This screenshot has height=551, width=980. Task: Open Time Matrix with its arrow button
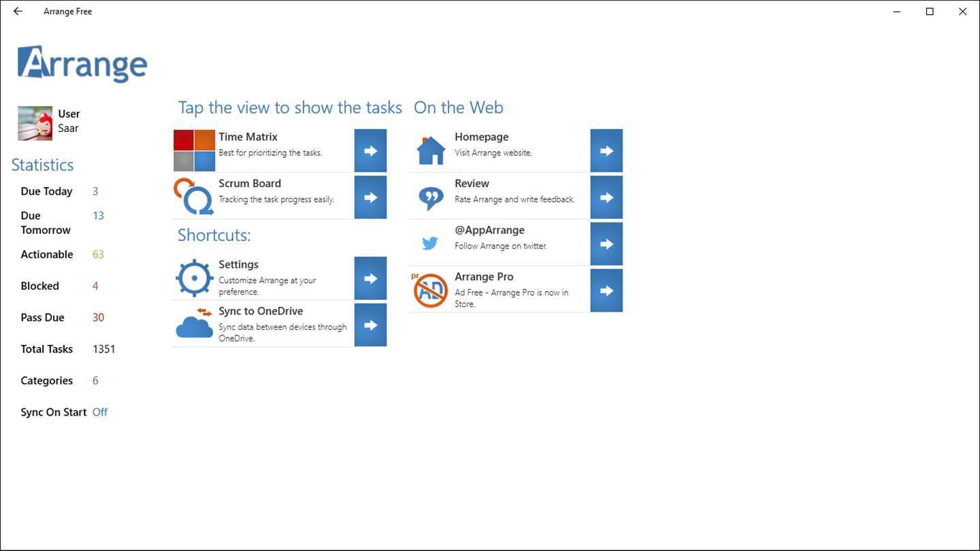point(370,150)
